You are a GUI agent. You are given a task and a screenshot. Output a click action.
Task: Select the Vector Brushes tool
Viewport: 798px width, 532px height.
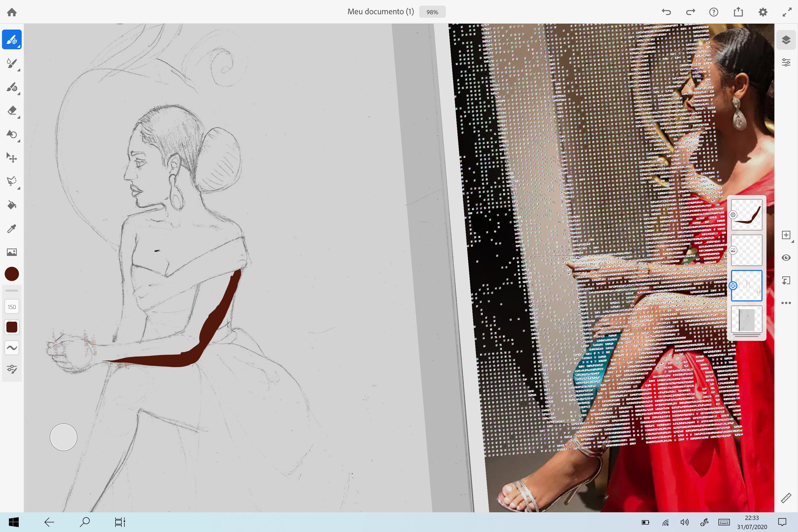pos(12,87)
